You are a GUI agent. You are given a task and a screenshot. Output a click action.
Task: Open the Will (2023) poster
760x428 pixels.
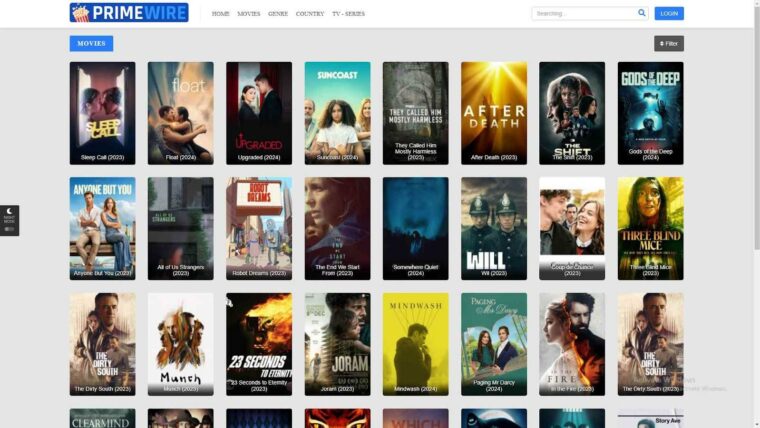click(494, 228)
